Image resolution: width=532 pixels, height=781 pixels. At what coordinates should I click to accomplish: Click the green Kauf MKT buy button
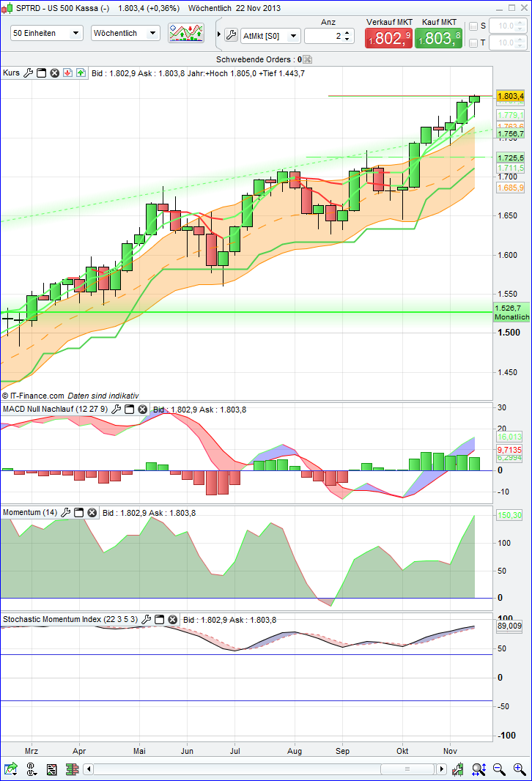(x=438, y=38)
